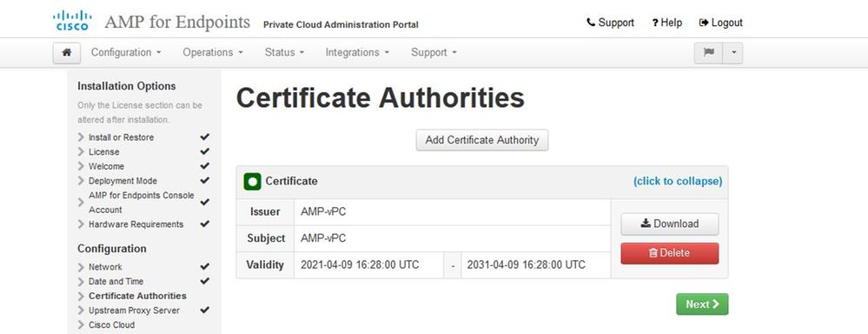Viewport: 868px width, 334px height.
Task: Download the AMP-vPC certificate
Action: pos(670,224)
